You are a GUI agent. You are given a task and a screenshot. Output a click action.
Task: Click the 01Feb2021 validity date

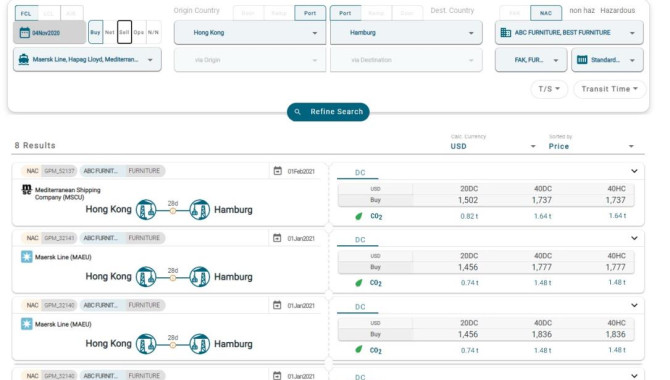[301, 171]
